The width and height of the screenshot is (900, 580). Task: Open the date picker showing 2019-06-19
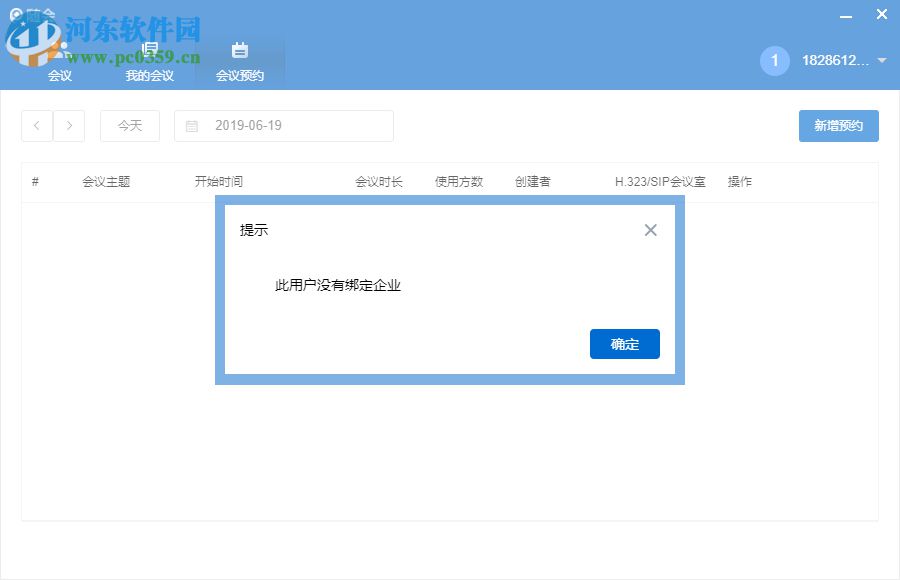283,125
